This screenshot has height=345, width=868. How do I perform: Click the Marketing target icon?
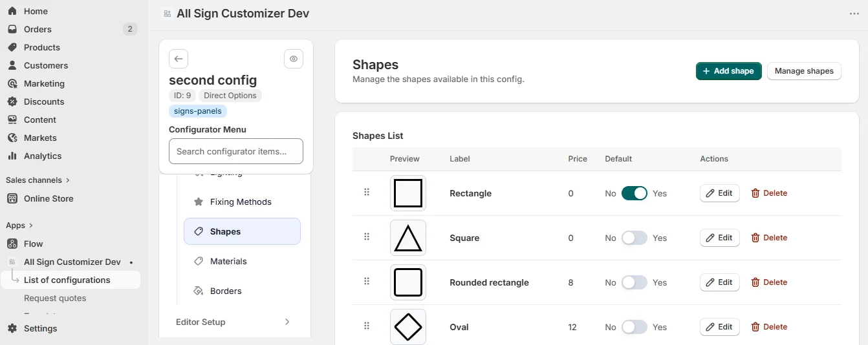12,83
